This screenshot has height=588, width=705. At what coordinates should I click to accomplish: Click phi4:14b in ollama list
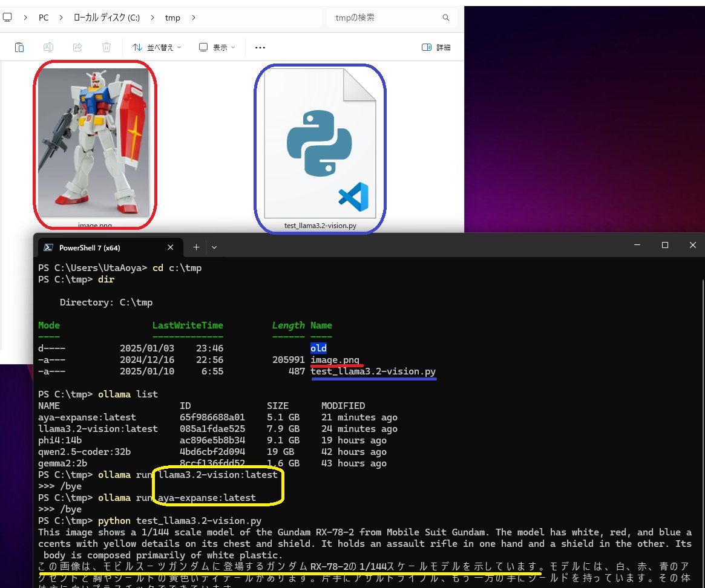[x=60, y=440]
